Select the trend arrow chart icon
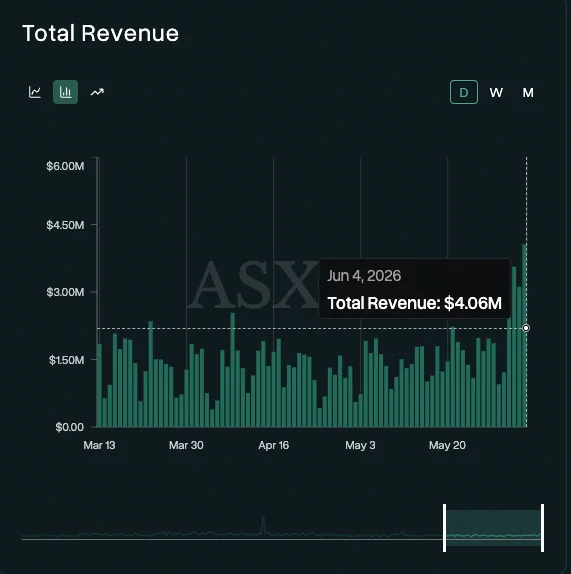 pos(97,92)
